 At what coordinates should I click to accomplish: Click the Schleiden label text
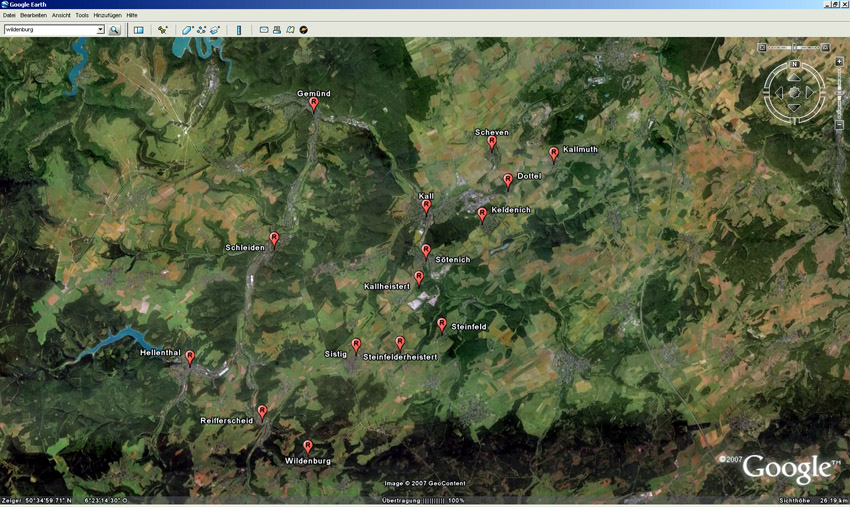click(245, 248)
